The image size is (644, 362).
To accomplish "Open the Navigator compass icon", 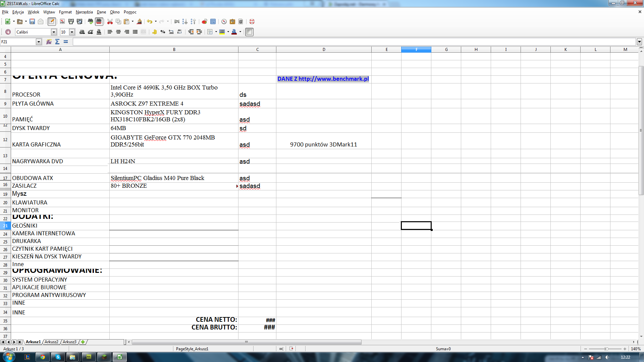I will (224, 21).
